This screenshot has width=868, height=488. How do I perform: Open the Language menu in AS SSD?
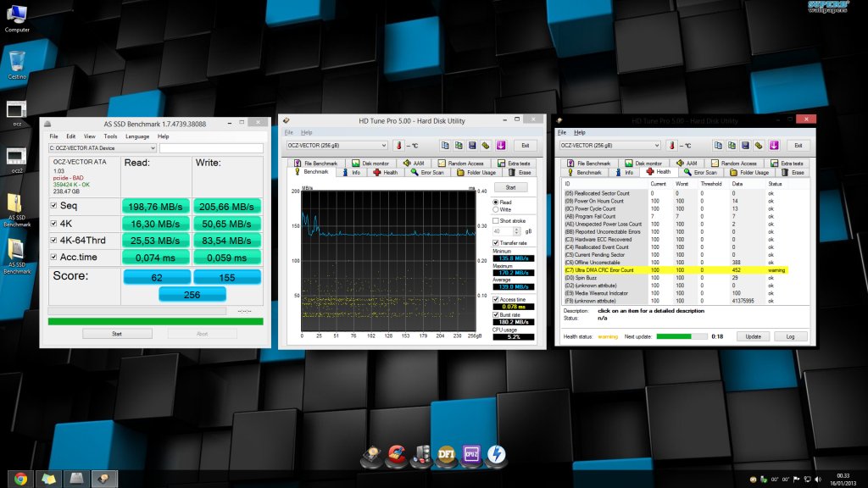(137, 136)
